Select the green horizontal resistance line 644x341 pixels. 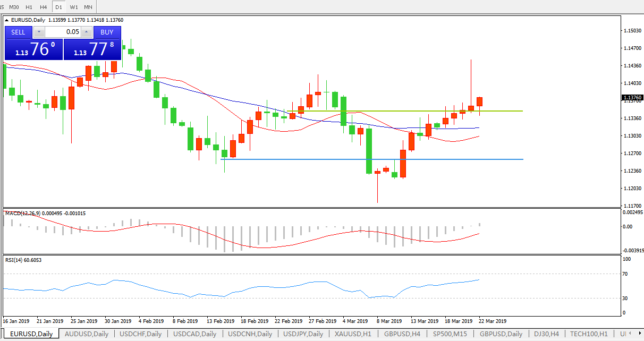[x=404, y=111]
